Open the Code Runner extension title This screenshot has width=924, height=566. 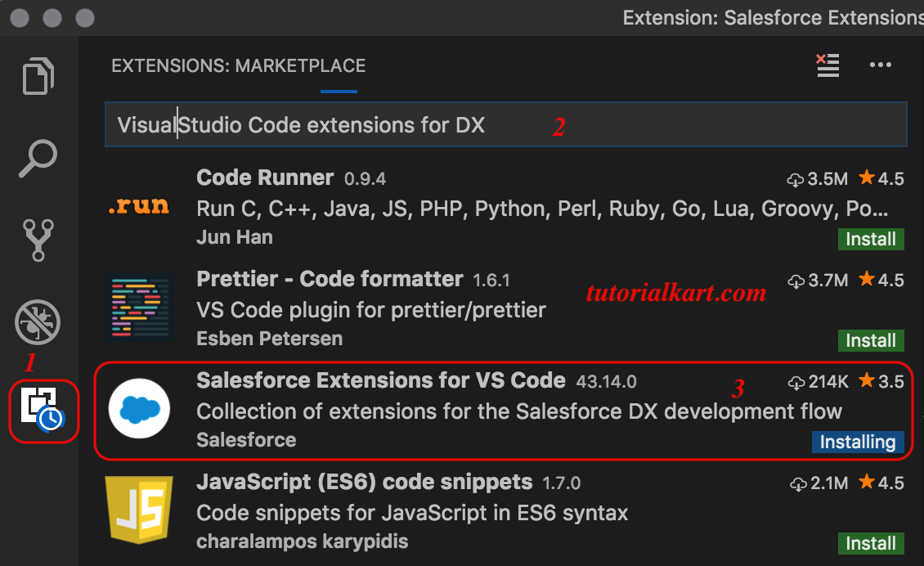(x=265, y=177)
